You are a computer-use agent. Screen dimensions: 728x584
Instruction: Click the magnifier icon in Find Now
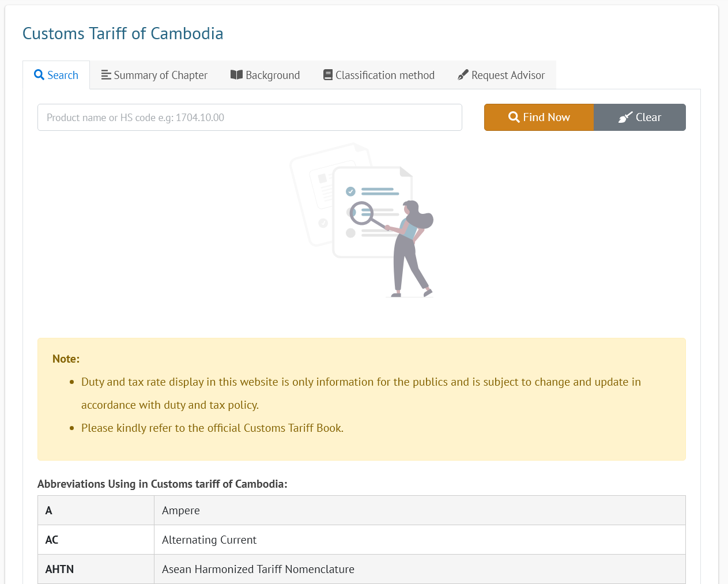tap(514, 117)
